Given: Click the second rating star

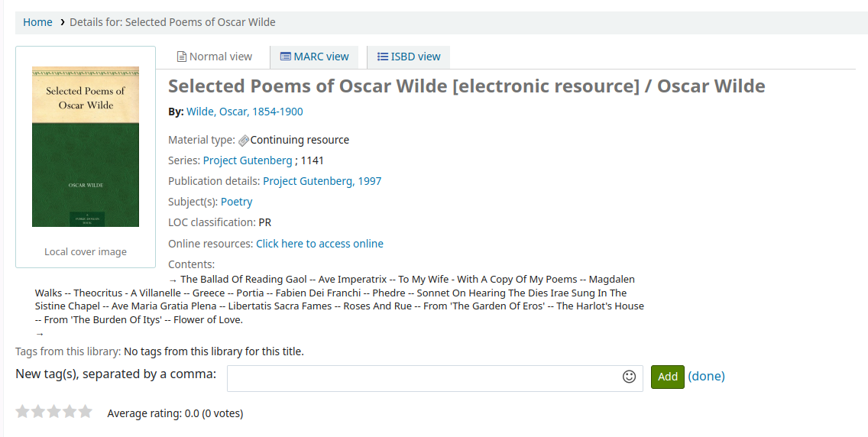Looking at the screenshot, I should coord(38,412).
